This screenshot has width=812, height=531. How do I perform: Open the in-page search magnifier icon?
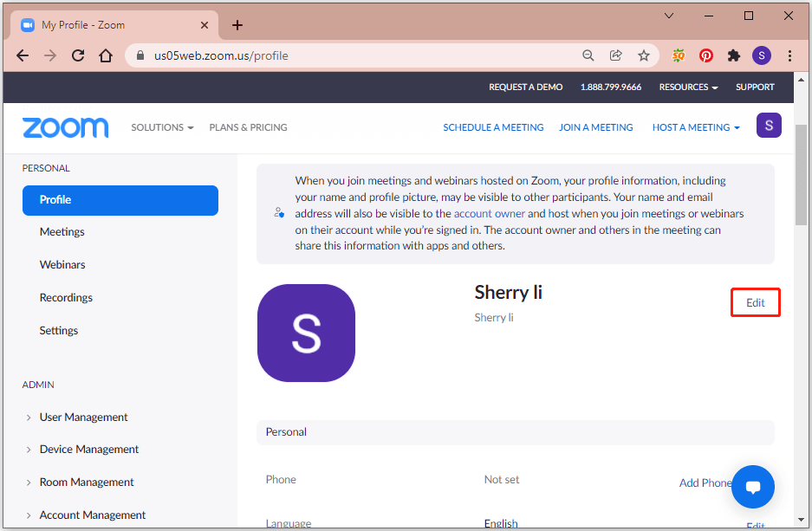pos(588,55)
